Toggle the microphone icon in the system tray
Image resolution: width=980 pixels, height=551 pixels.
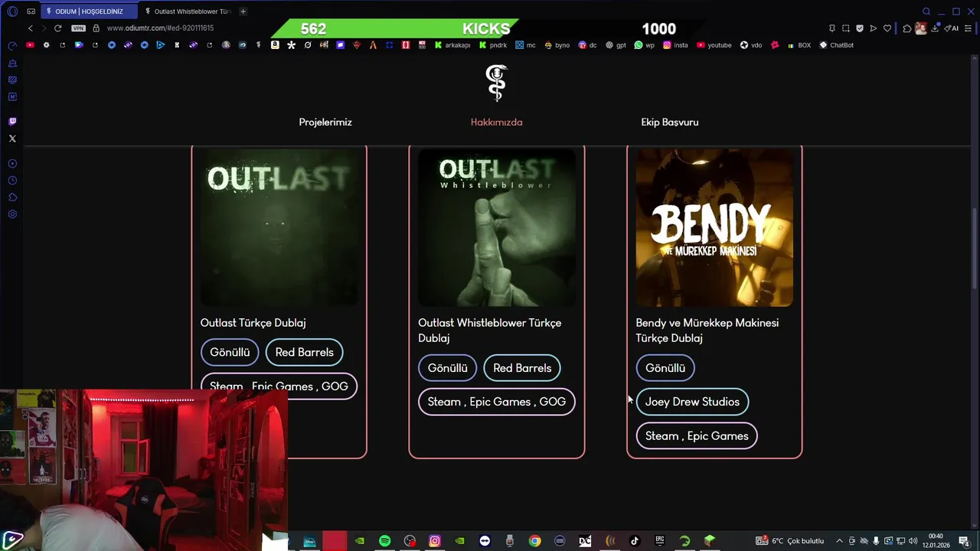click(876, 541)
